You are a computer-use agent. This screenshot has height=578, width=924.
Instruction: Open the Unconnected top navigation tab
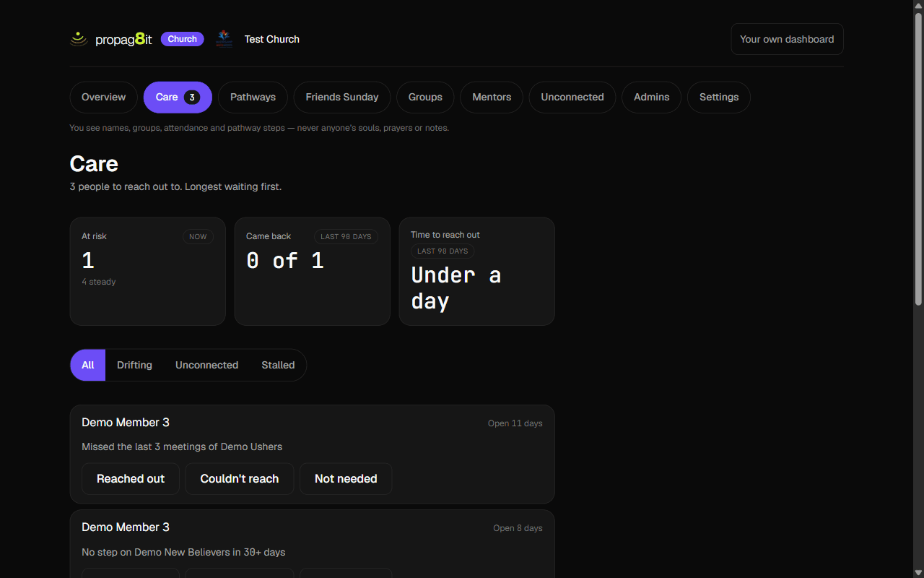(x=572, y=98)
